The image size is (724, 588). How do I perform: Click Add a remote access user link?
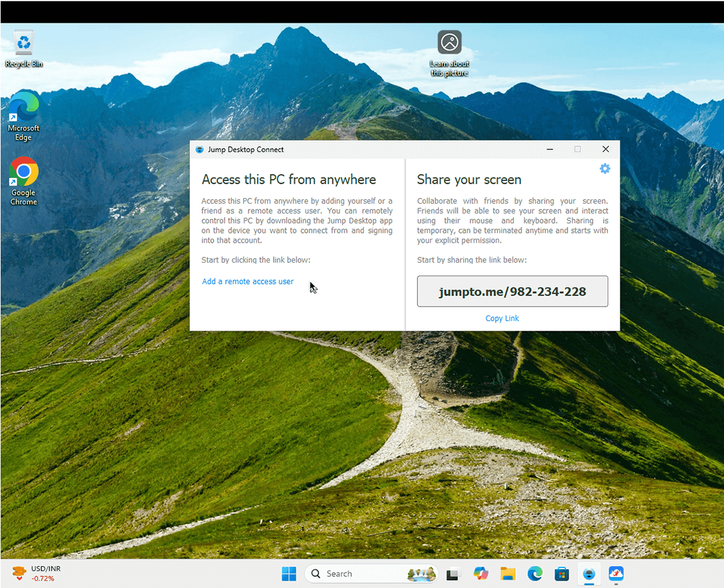coord(248,281)
